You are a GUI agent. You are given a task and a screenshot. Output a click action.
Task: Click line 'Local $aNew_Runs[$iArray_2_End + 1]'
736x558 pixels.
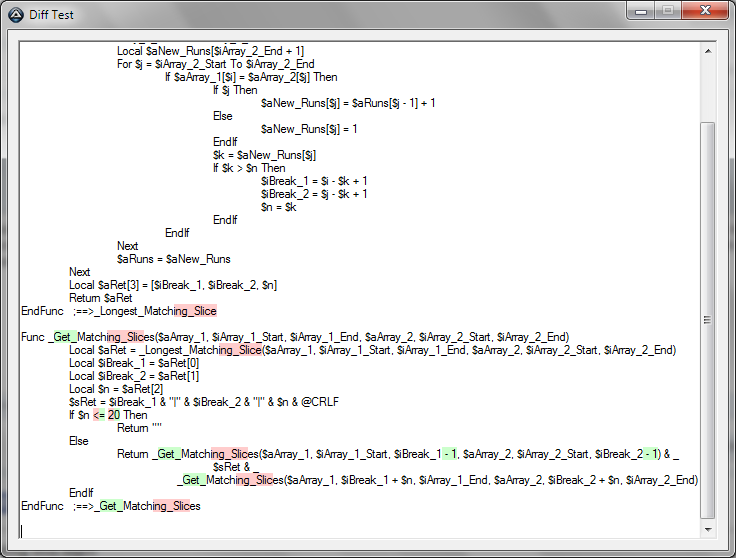point(210,51)
